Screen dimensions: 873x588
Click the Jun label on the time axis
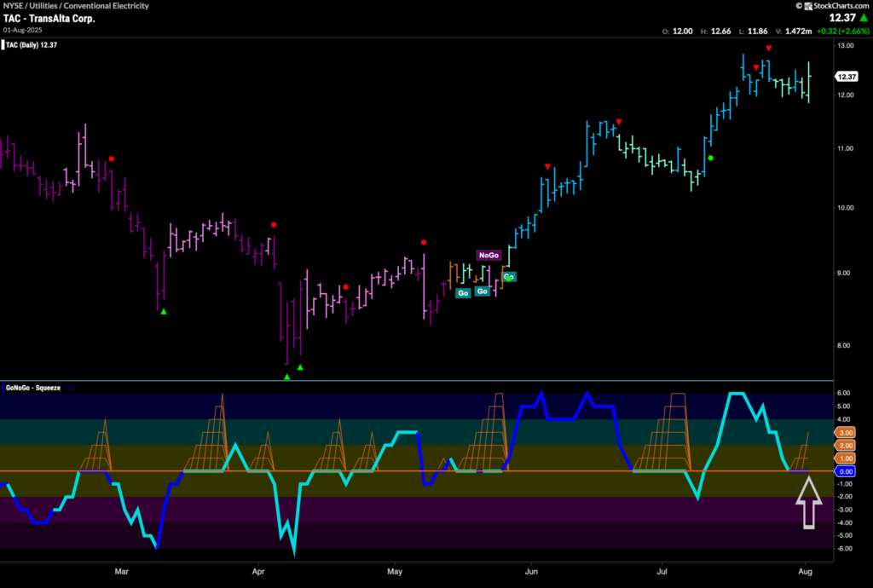coord(531,571)
